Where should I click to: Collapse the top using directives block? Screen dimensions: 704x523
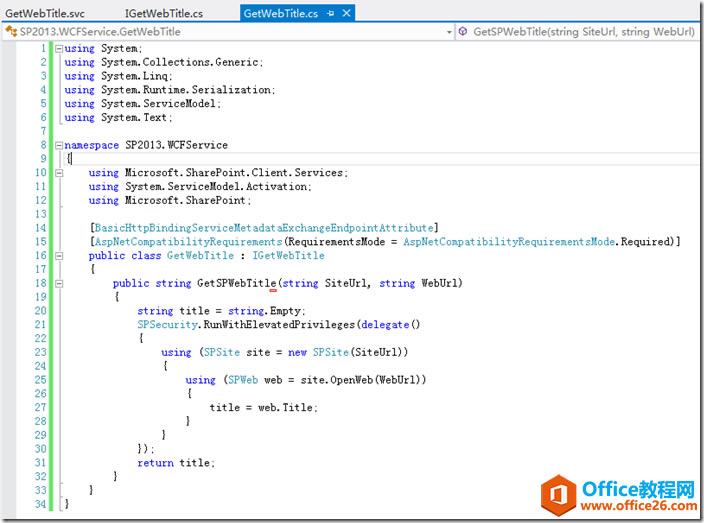(59, 49)
